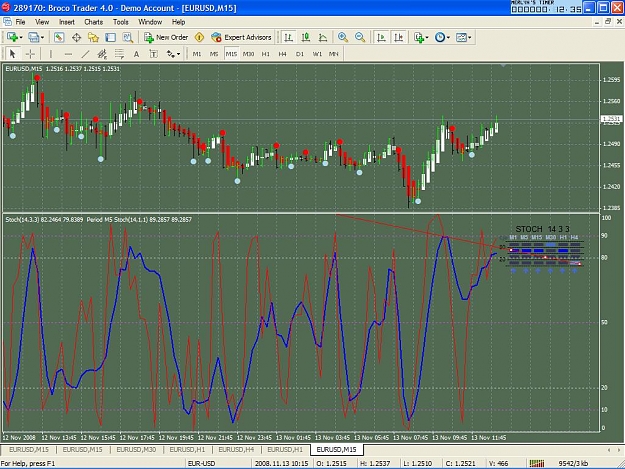625x469 pixels.
Task: Activate the standard cursor mode
Action: point(12,54)
